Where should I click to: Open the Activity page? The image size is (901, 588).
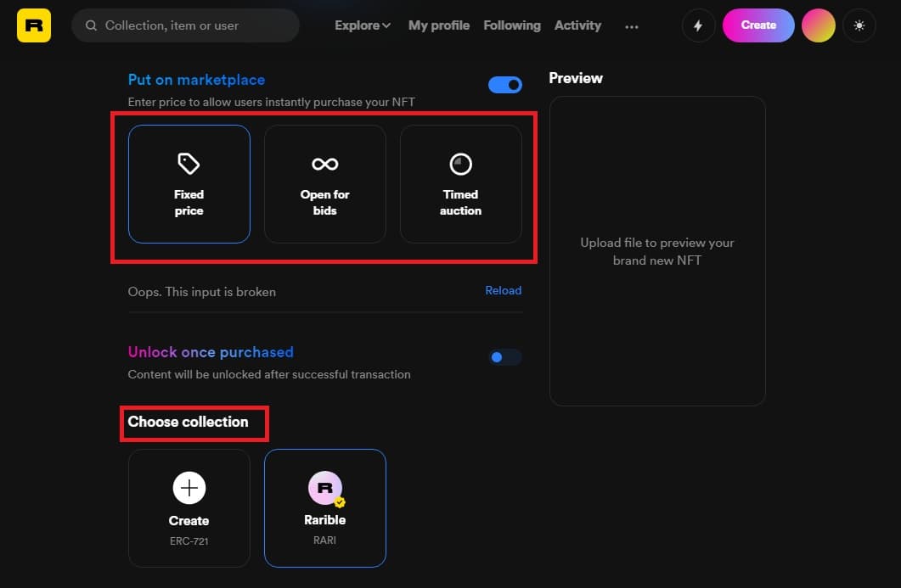[x=577, y=25]
